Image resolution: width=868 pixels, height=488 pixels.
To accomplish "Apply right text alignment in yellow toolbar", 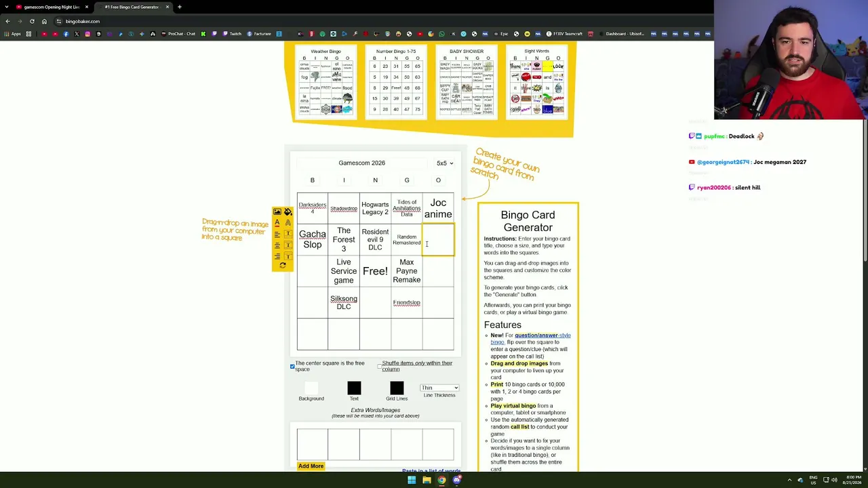I will (x=277, y=256).
